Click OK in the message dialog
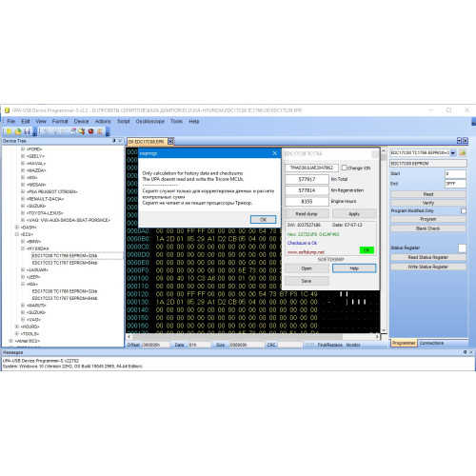 263,220
